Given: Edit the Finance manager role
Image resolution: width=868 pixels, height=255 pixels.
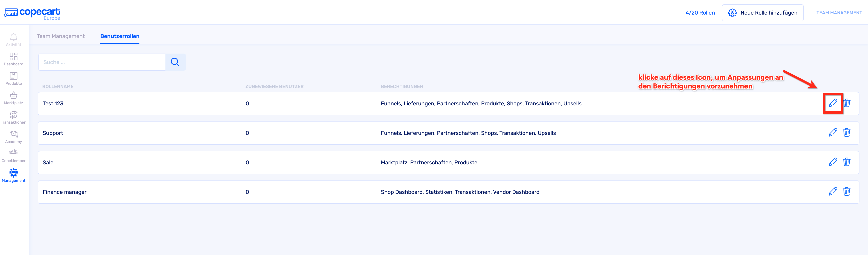Looking at the screenshot, I should click(x=833, y=192).
